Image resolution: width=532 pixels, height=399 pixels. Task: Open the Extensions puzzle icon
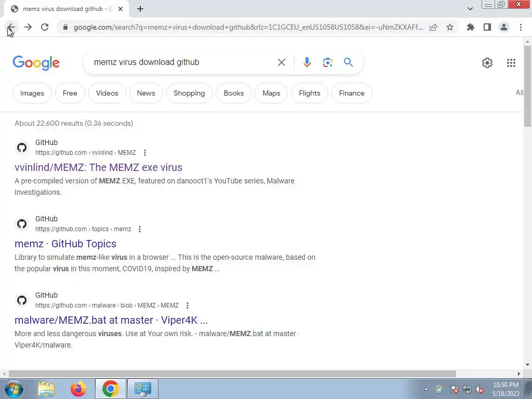pos(471,27)
